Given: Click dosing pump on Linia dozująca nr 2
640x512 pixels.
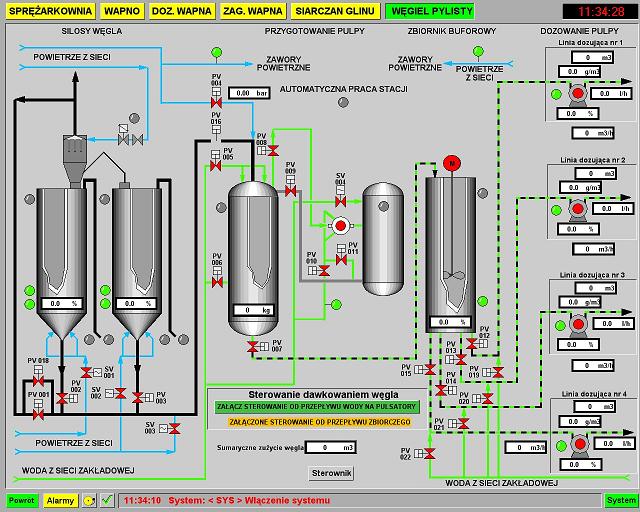Looking at the screenshot, I should 578,209.
